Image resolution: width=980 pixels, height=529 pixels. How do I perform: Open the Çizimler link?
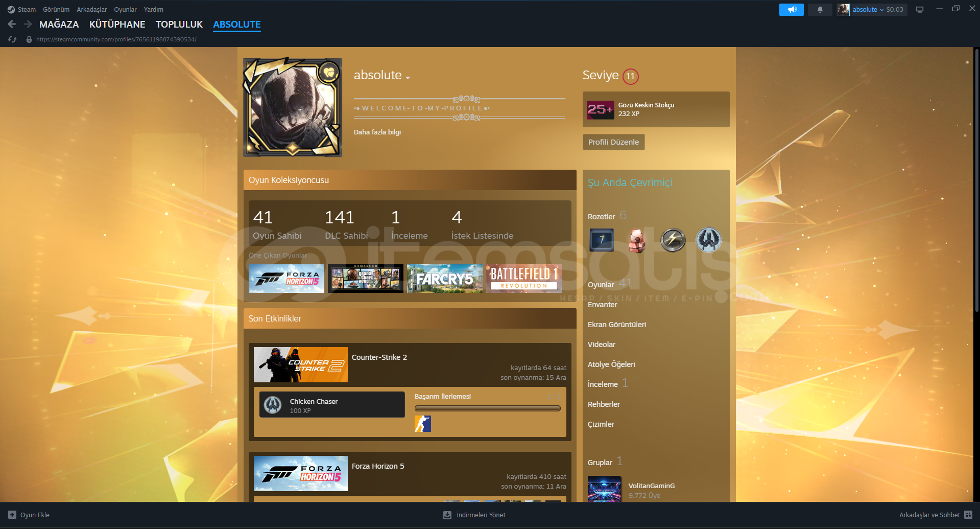click(x=601, y=424)
